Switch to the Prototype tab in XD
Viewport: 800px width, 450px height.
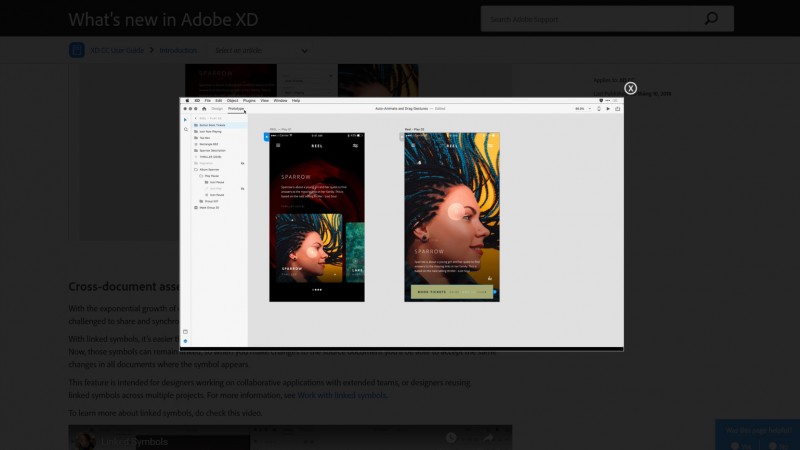[x=236, y=109]
